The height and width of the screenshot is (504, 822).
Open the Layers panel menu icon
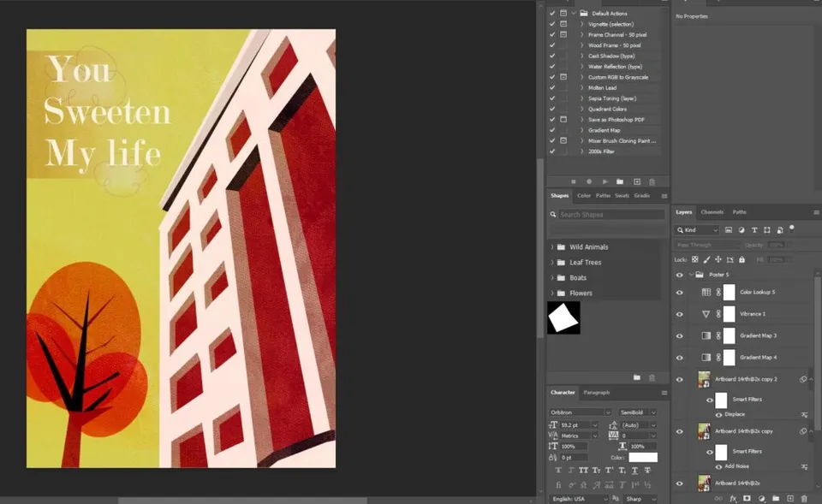pos(816,212)
